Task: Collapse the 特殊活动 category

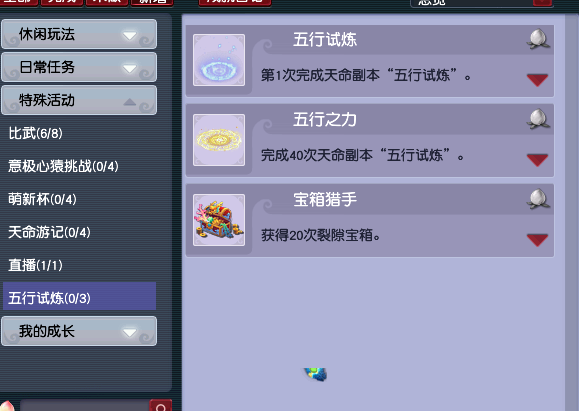Action: pyautogui.click(x=79, y=100)
